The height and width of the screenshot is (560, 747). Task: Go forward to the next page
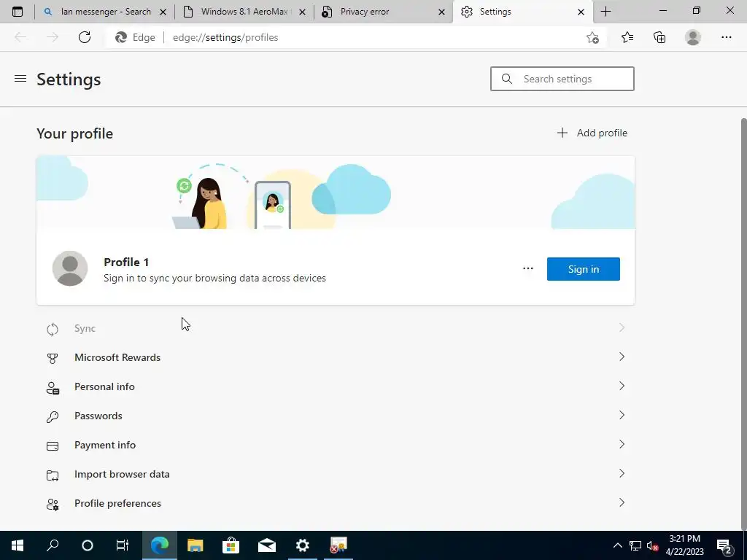[53, 37]
